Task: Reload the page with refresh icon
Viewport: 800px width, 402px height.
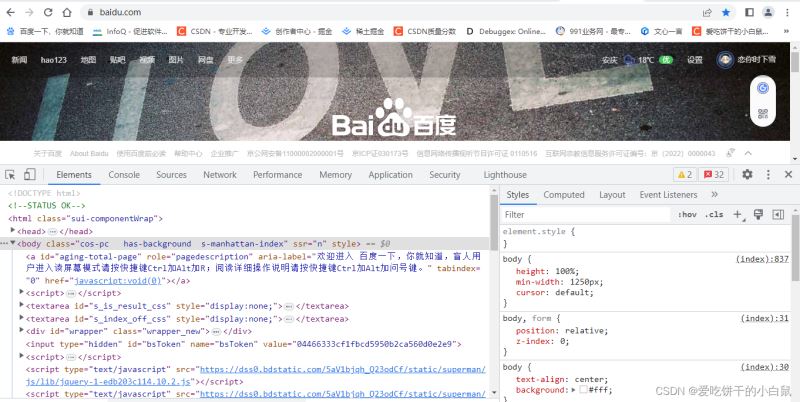Action: pyautogui.click(x=48, y=12)
